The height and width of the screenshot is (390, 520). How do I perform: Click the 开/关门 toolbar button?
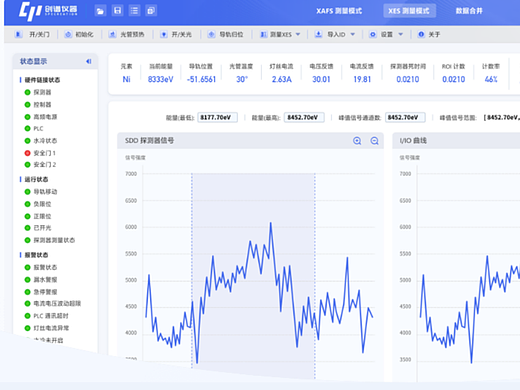[x=33, y=34]
